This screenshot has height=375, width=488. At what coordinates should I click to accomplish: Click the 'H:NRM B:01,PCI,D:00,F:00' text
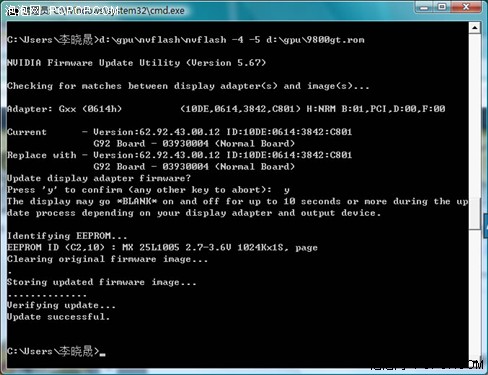pos(376,109)
